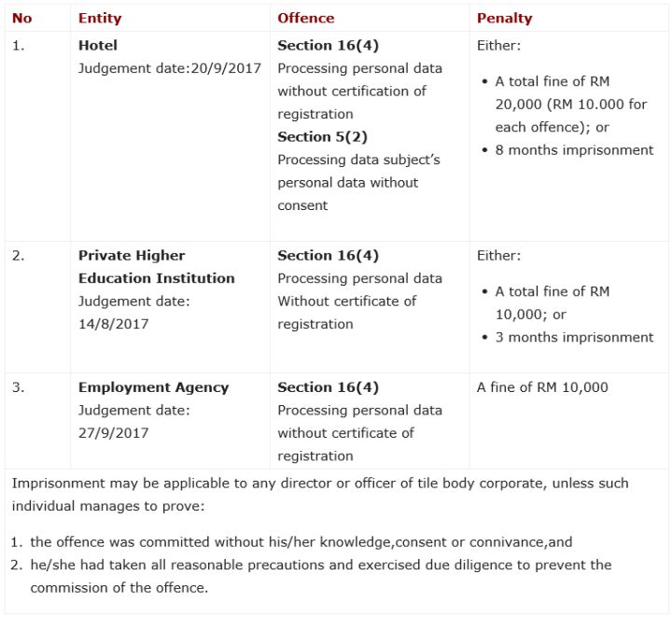Click the "3 months imprisonment" bullet
This screenshot has width=672, height=617.
[574, 337]
